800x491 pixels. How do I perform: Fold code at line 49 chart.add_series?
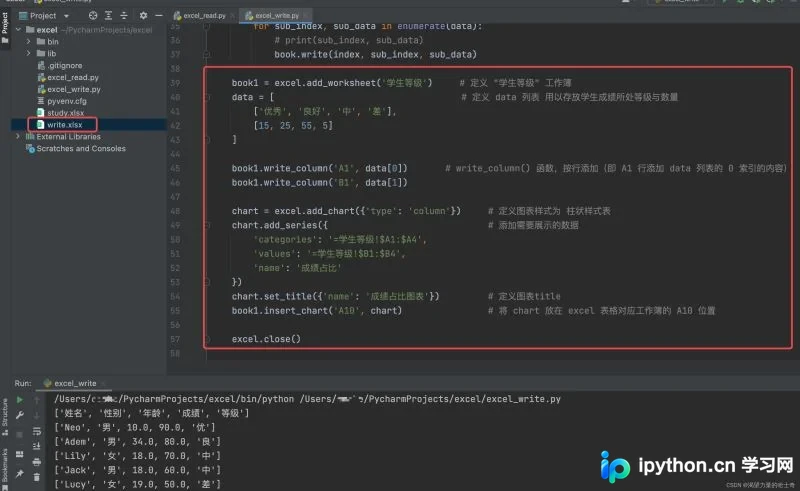click(207, 225)
